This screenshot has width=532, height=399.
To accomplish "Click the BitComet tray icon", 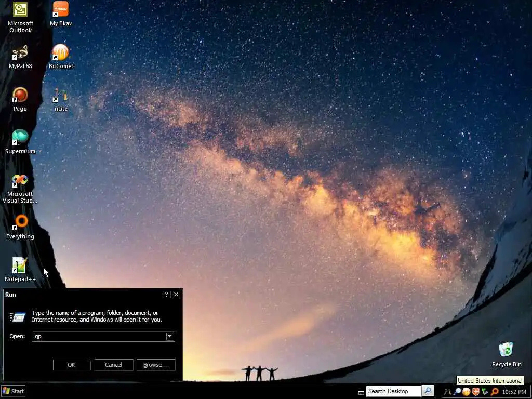I will (467, 392).
